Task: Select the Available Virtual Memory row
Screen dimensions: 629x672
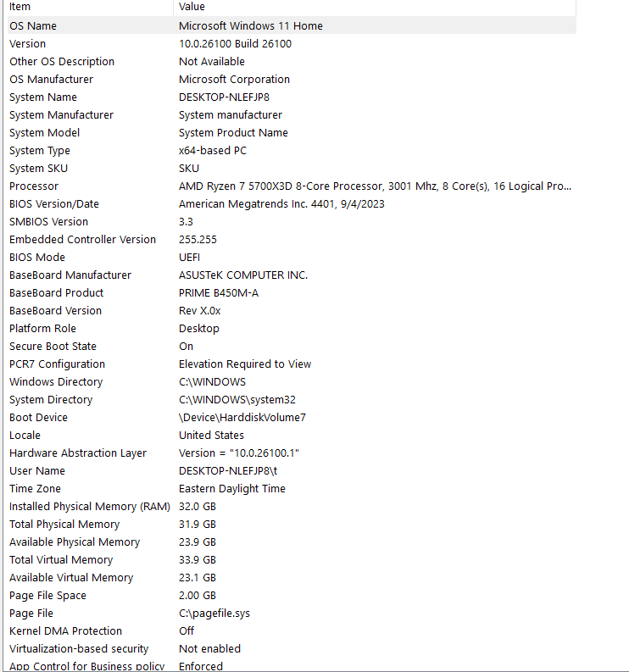Action: [x=292, y=578]
